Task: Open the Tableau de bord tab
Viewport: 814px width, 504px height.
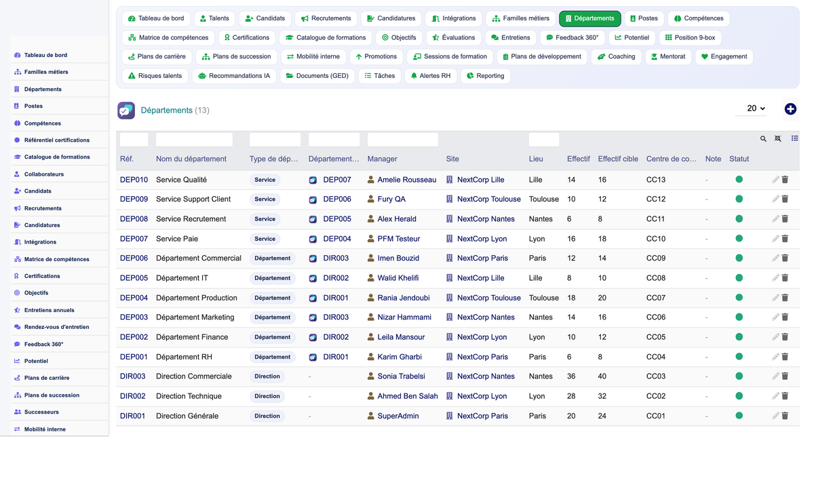Action: pos(156,18)
